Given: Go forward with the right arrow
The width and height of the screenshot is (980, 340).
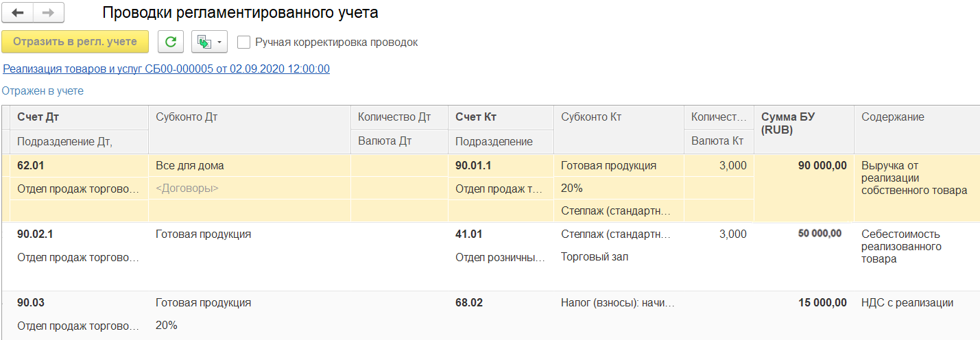Looking at the screenshot, I should [x=49, y=12].
